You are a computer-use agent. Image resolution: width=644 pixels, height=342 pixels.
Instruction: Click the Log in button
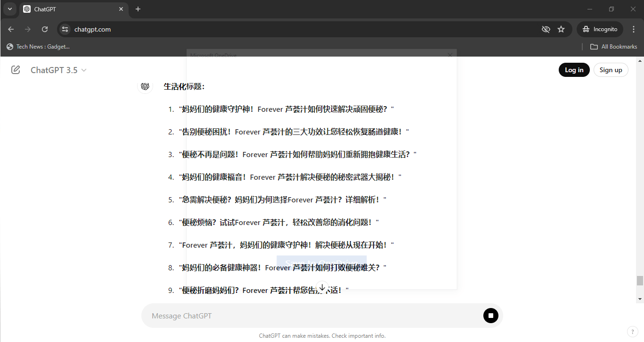(574, 70)
